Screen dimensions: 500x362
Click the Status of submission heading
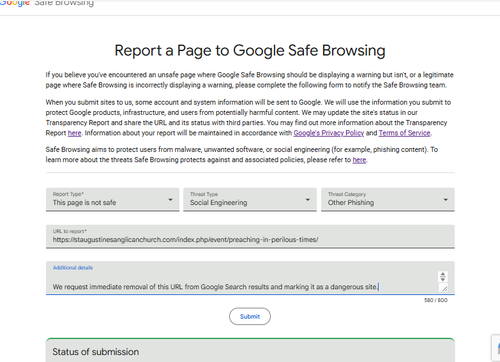coord(96,352)
